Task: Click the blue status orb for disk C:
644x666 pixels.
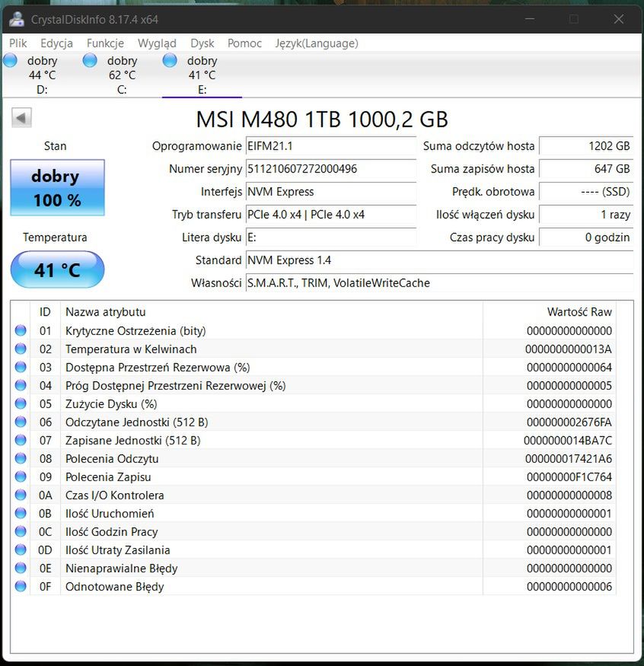Action: click(x=90, y=60)
